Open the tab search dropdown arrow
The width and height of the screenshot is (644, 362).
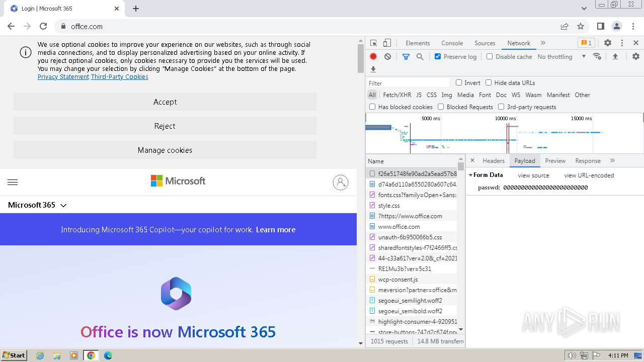click(584, 9)
